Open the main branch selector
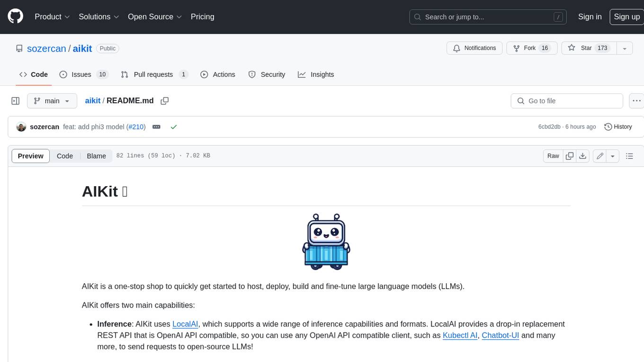Viewport: 644px width, 362px height. pos(52,101)
